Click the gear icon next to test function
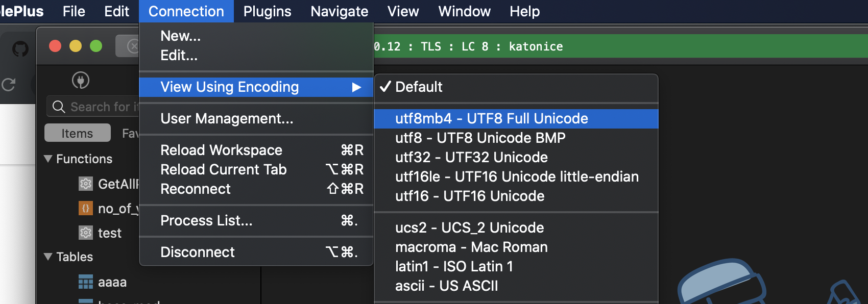 86,233
